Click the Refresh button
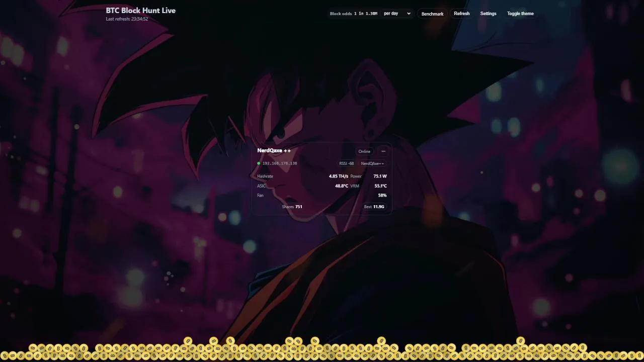 point(461,14)
